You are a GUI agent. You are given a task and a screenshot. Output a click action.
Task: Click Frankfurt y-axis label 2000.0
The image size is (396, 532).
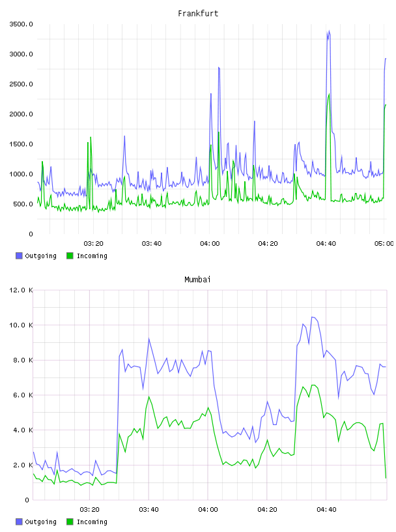pos(21,114)
